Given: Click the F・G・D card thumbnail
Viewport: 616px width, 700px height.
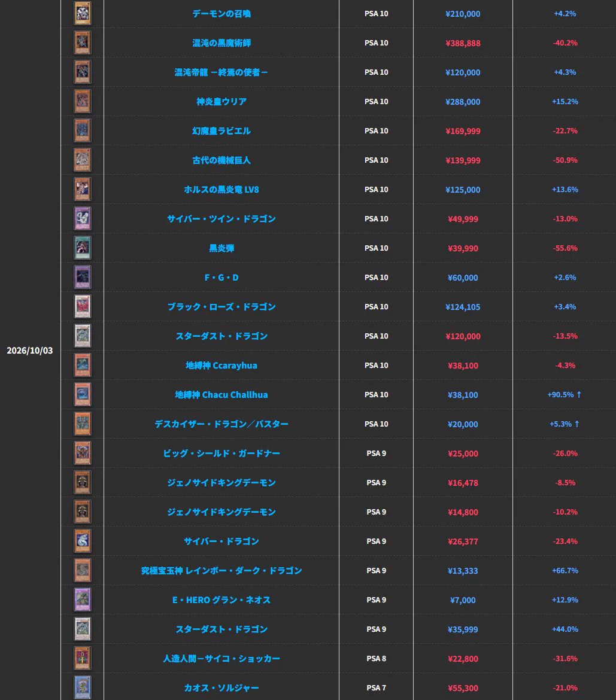Looking at the screenshot, I should click(x=82, y=277).
